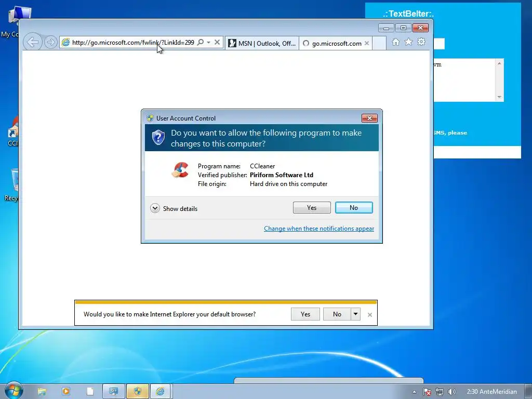Open the network tray icon
This screenshot has width=532, height=399.
tap(440, 392)
